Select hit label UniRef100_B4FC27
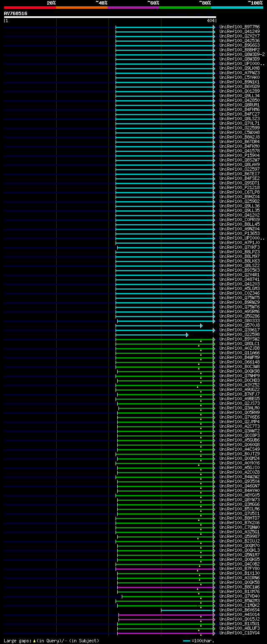 pyautogui.click(x=239, y=114)
